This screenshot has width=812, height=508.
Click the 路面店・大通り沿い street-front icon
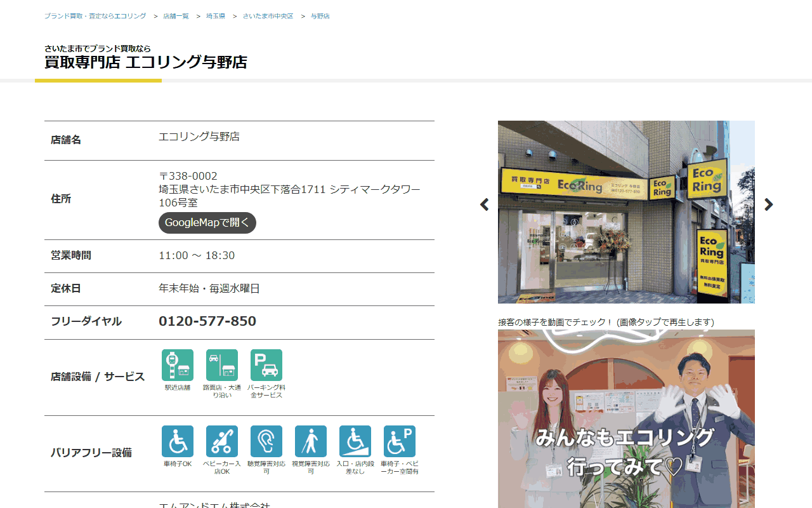(x=222, y=365)
